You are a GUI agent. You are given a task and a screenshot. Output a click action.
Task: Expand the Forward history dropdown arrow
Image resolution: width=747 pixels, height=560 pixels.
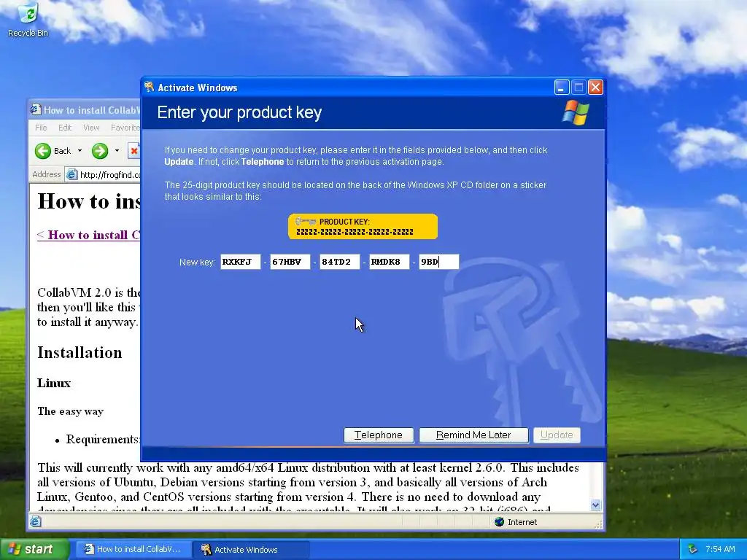click(x=117, y=151)
